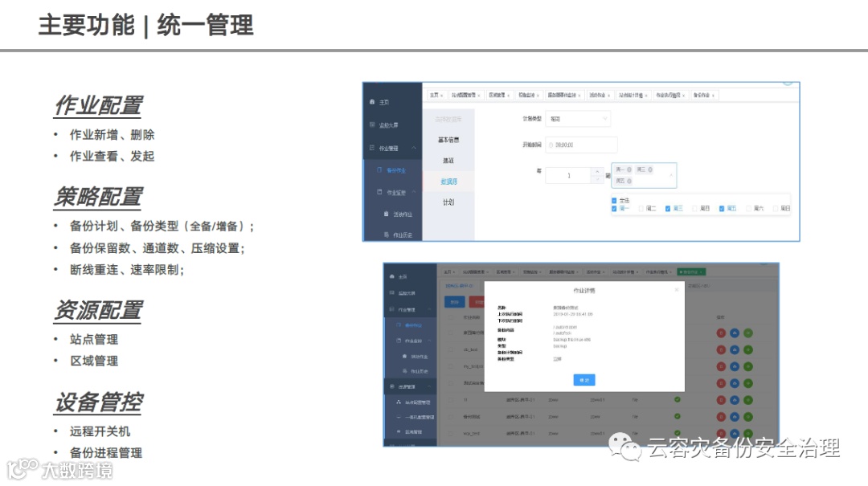Collapse the weekday multi-select arrow
This screenshot has height=486, width=868.
click(671, 175)
